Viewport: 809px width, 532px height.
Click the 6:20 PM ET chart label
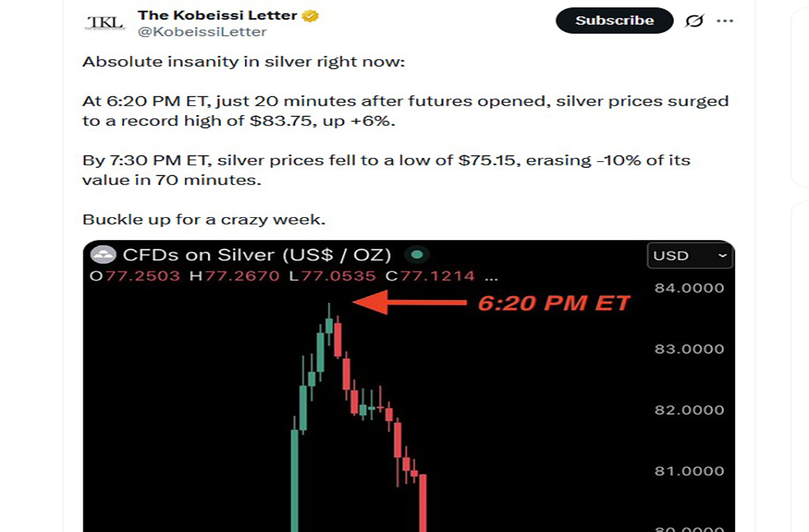coord(553,303)
